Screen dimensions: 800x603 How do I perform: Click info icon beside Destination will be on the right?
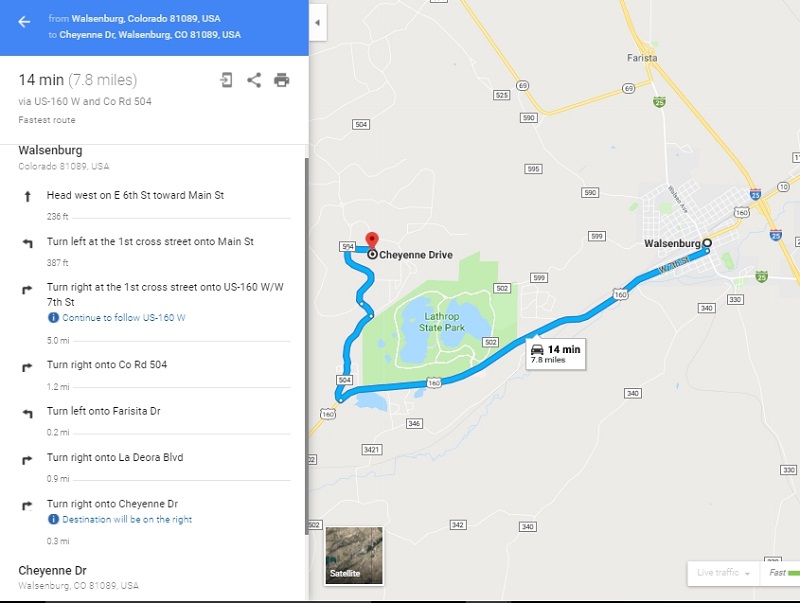click(53, 519)
